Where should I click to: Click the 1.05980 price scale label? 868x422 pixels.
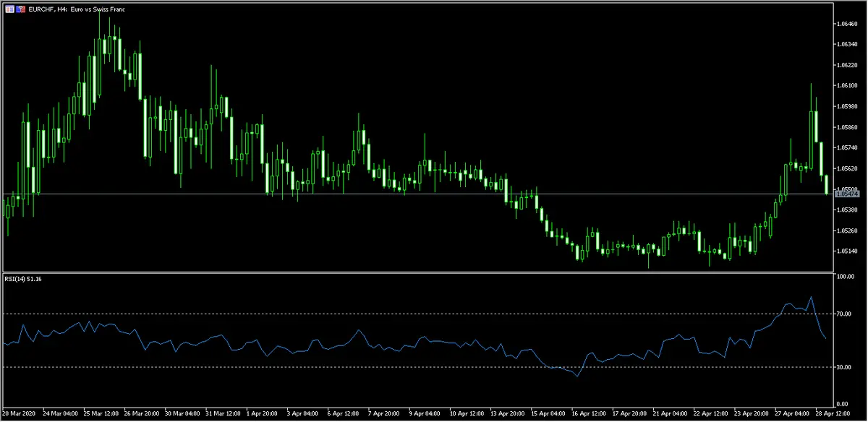(x=847, y=106)
